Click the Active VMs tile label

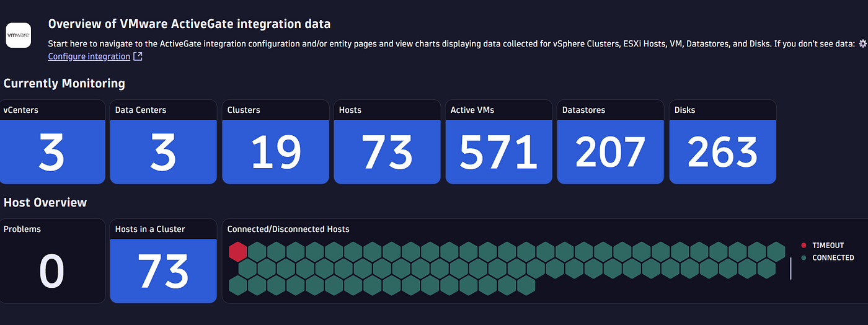click(x=472, y=110)
